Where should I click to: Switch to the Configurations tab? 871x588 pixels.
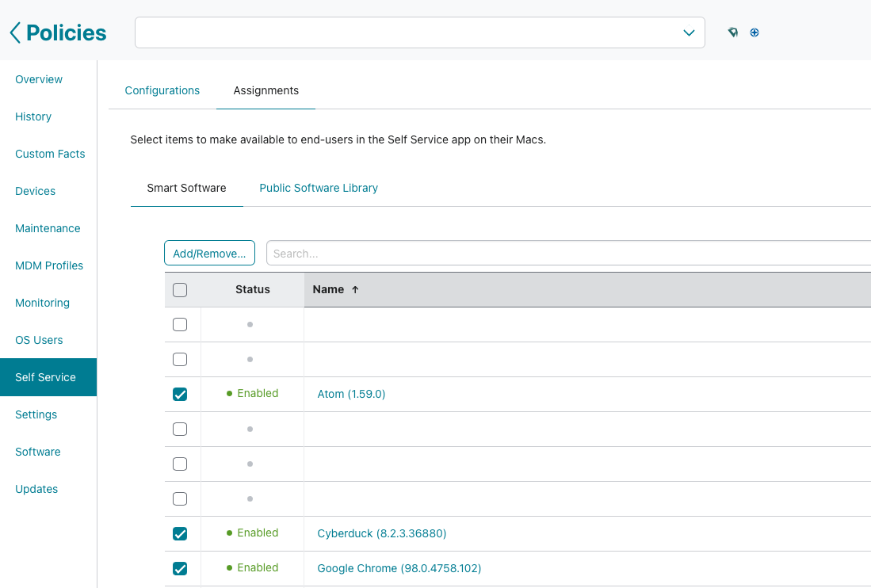[162, 90]
